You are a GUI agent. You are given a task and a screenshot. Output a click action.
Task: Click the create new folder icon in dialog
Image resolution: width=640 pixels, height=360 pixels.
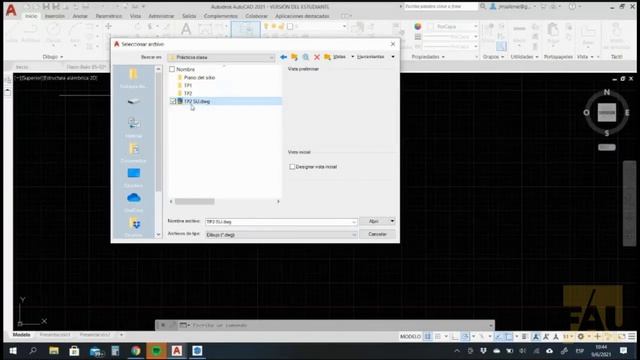coord(327,57)
